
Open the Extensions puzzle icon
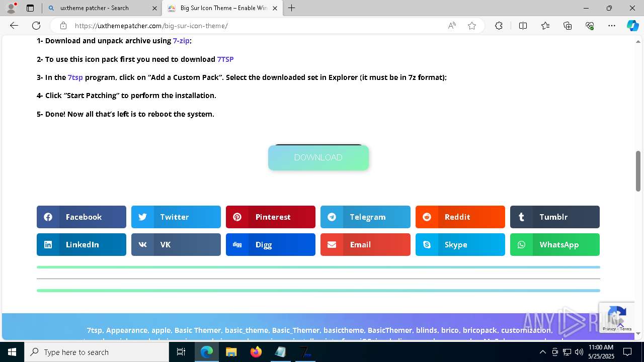(499, 26)
